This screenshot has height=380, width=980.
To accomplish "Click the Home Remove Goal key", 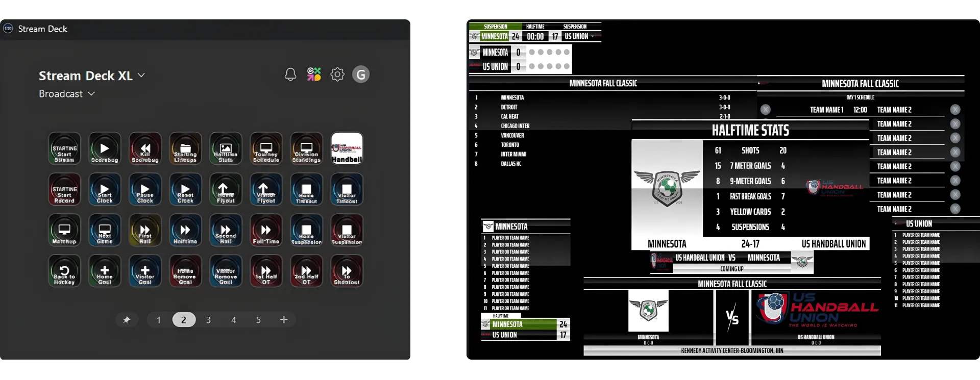I will (185, 271).
